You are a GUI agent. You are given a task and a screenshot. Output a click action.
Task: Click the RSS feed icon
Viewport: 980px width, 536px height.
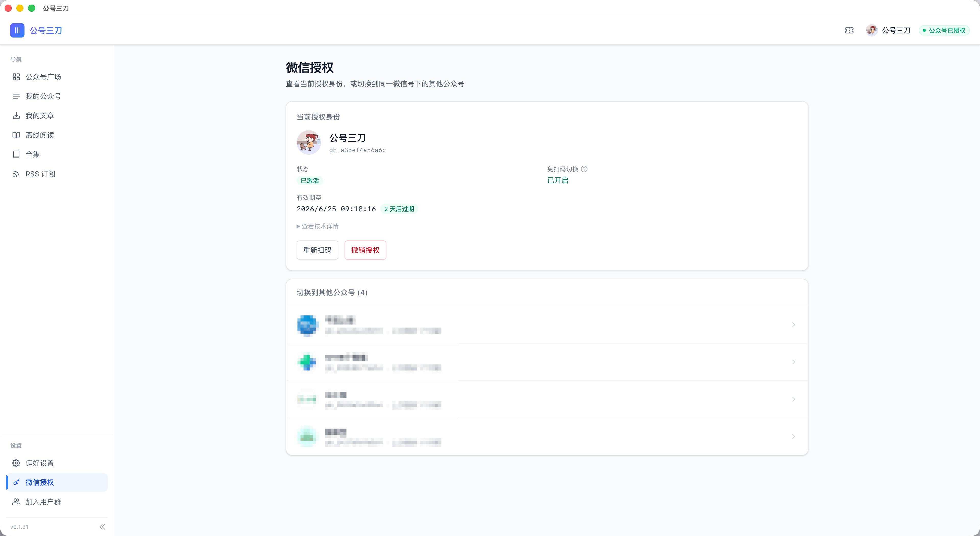click(16, 174)
